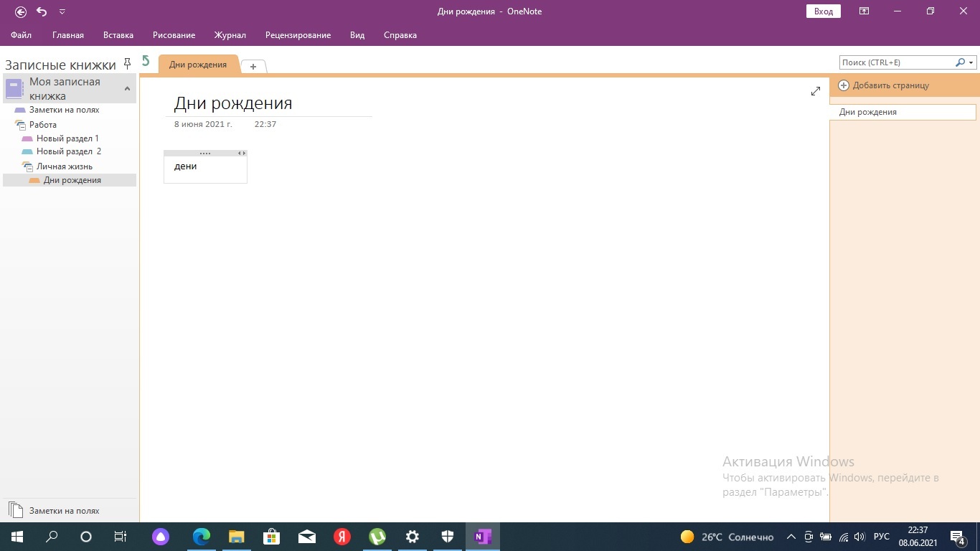Image resolution: width=980 pixels, height=551 pixels.
Task: Click the search magnifier icon
Action: point(961,62)
